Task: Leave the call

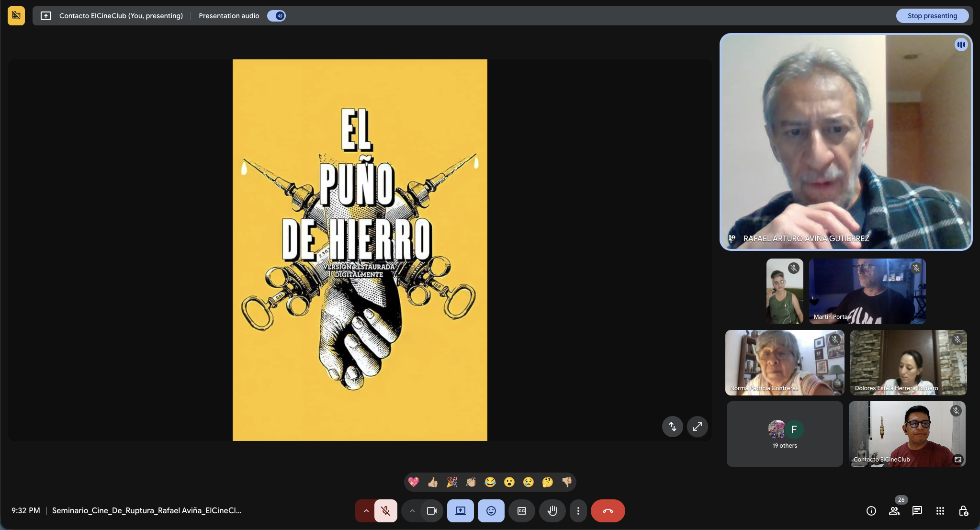Action: point(608,511)
